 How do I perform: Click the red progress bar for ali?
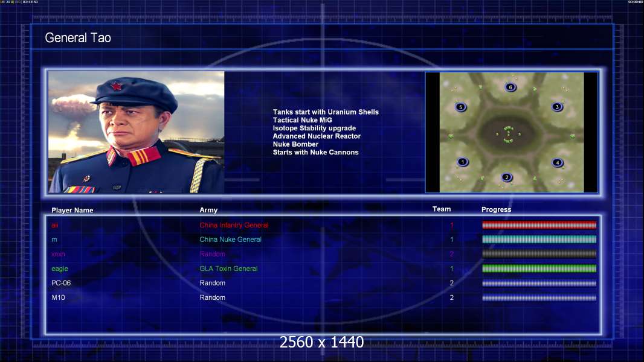[x=539, y=224]
